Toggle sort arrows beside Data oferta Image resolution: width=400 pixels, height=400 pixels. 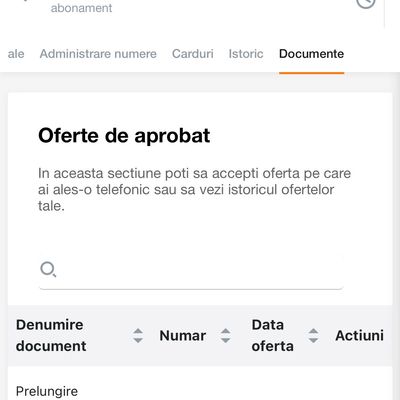pyautogui.click(x=313, y=336)
